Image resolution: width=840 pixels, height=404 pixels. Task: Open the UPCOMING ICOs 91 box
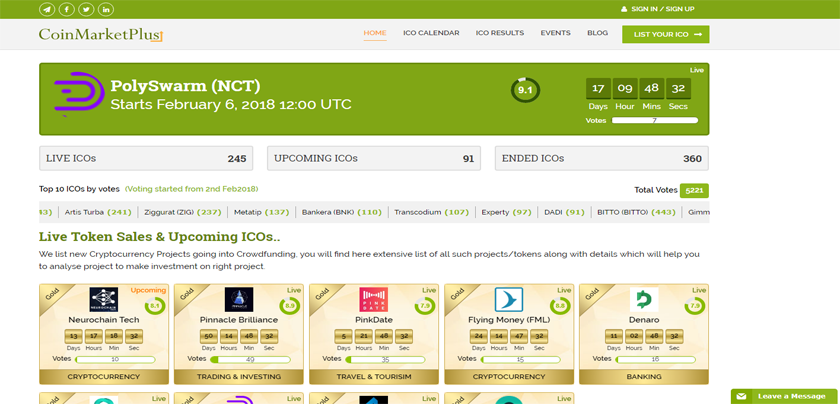click(x=374, y=159)
